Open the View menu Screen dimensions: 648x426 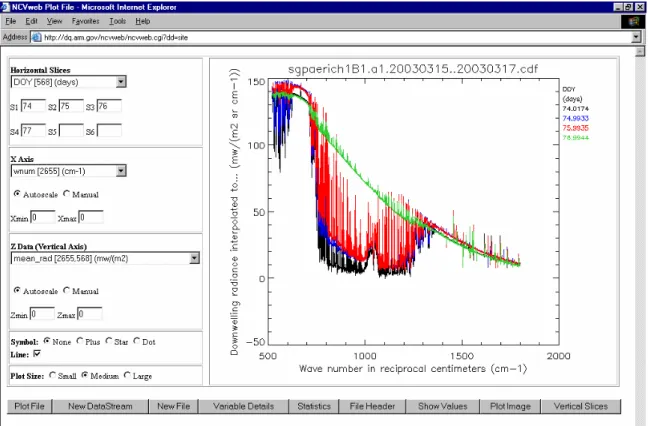(54, 21)
